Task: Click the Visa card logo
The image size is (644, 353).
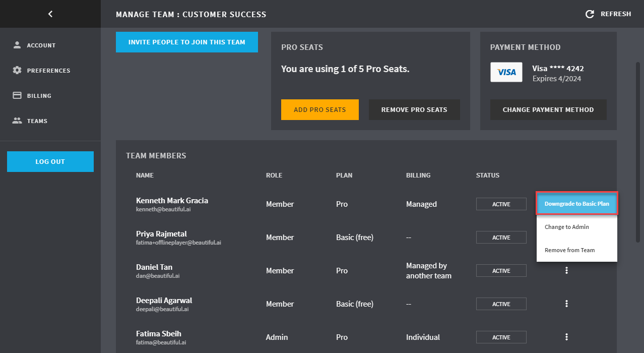Action: 506,72
